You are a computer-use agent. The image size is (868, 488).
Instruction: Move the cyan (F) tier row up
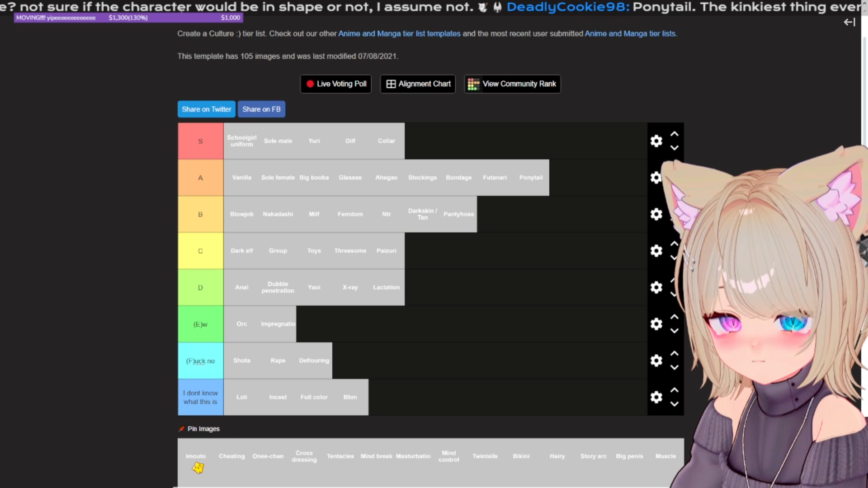[674, 353]
